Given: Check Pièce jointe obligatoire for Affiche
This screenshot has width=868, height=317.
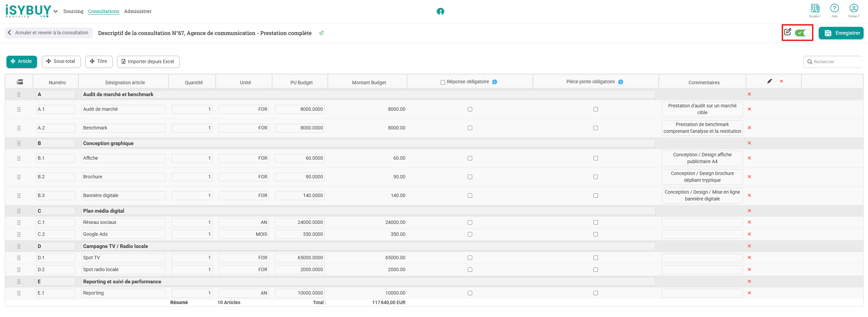Looking at the screenshot, I should (x=596, y=158).
